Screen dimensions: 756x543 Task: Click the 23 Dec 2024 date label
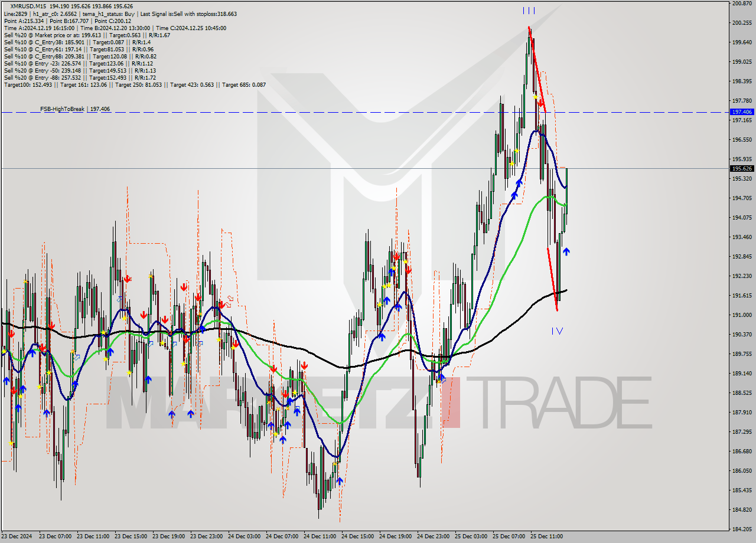18,537
